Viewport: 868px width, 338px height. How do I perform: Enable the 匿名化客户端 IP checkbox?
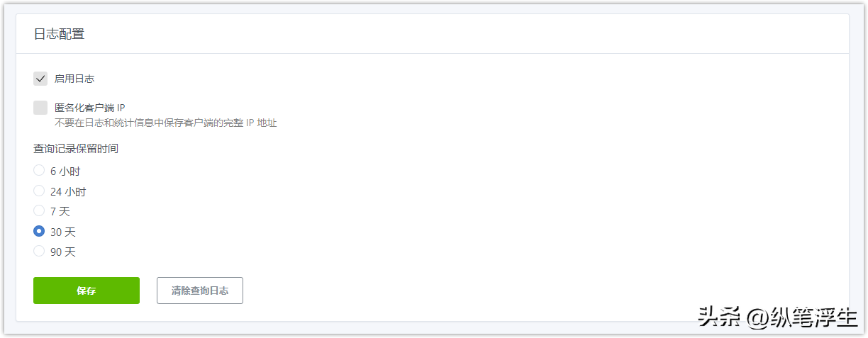[x=40, y=108]
